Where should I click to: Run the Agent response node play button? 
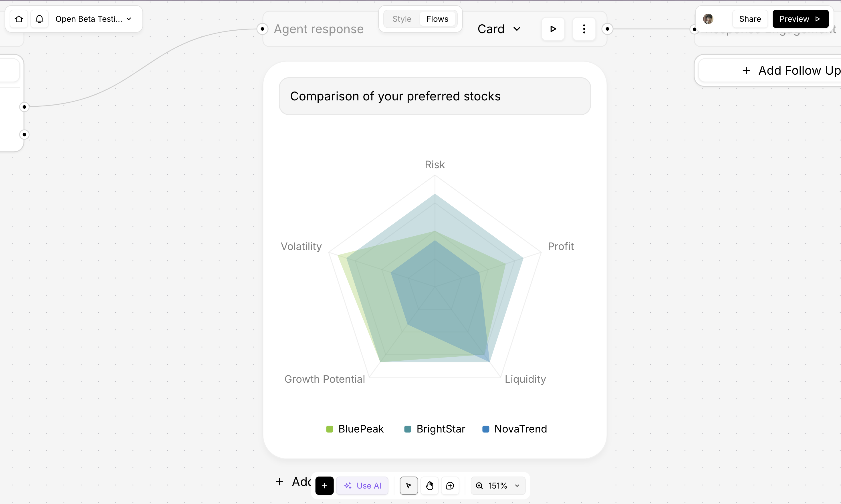pos(553,29)
